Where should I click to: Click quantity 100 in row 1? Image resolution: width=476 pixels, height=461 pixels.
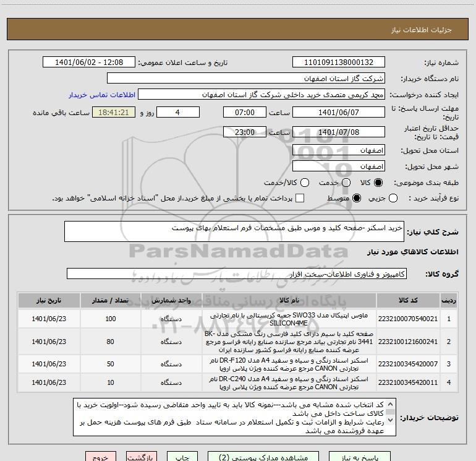tap(111, 319)
